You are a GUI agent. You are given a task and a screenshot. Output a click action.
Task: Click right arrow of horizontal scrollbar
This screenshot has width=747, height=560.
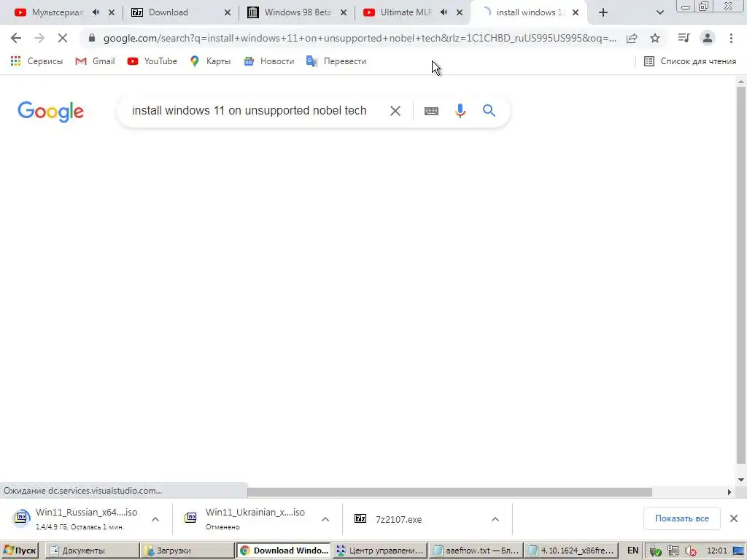(729, 492)
